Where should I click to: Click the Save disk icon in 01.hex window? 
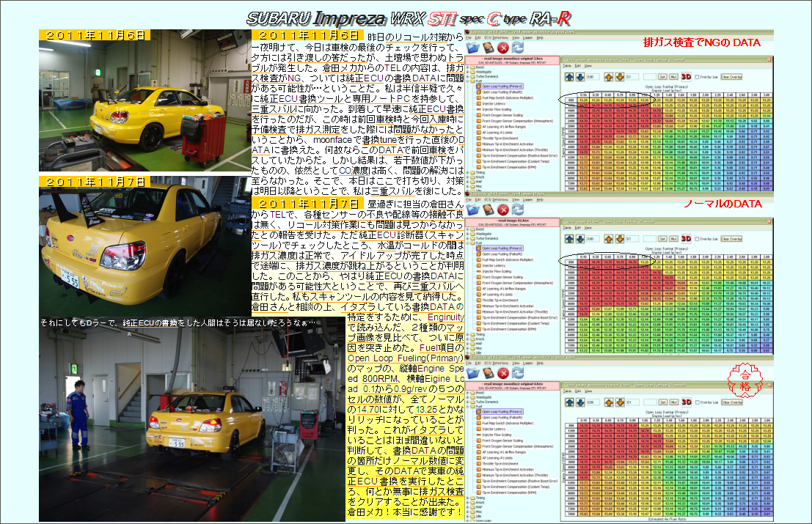click(x=489, y=210)
